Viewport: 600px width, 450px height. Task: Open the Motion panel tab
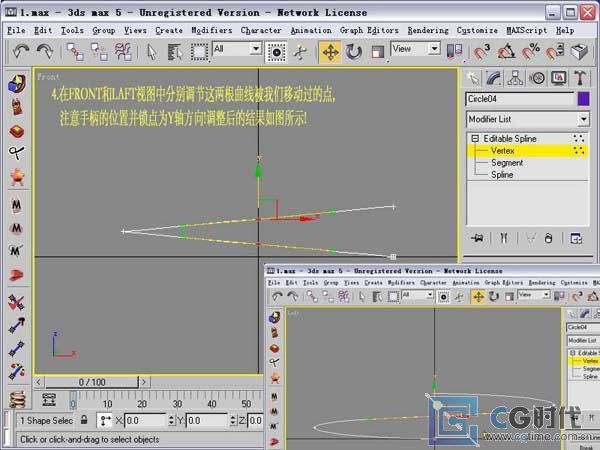pos(537,78)
